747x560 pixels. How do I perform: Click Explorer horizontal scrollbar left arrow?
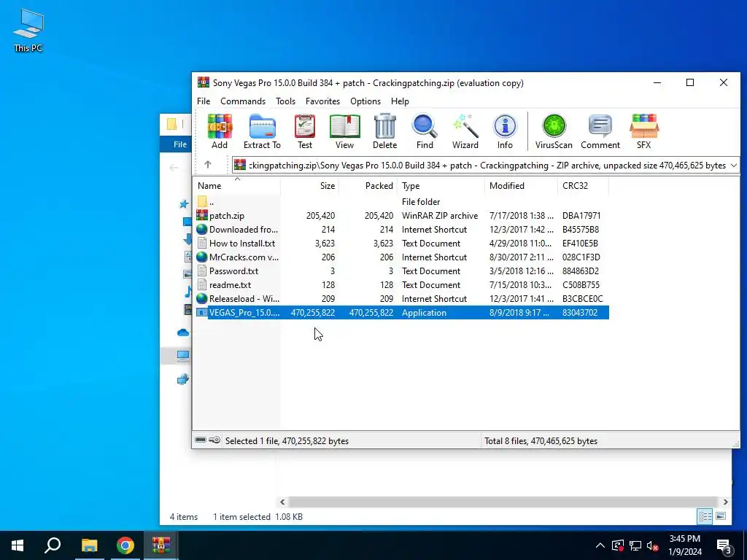pos(282,502)
